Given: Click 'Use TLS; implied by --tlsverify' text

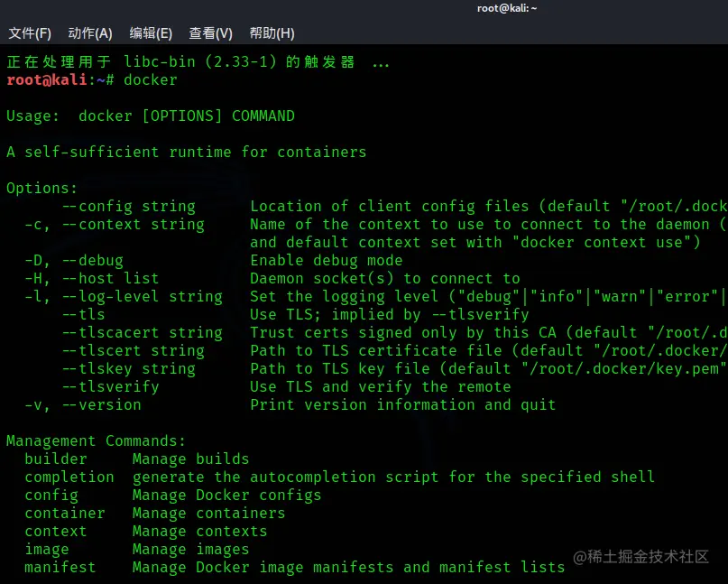Looking at the screenshot, I should 390,314.
